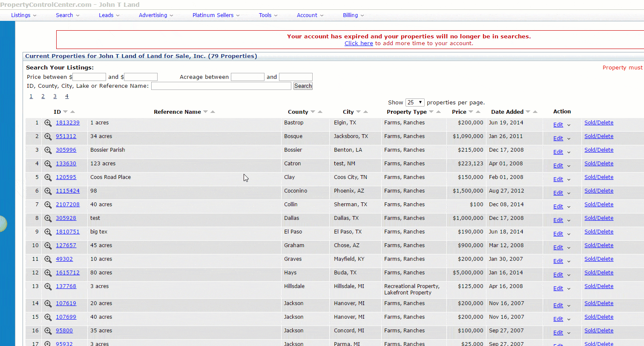Sort the Price column ascending
644x346 pixels.
(x=478, y=112)
